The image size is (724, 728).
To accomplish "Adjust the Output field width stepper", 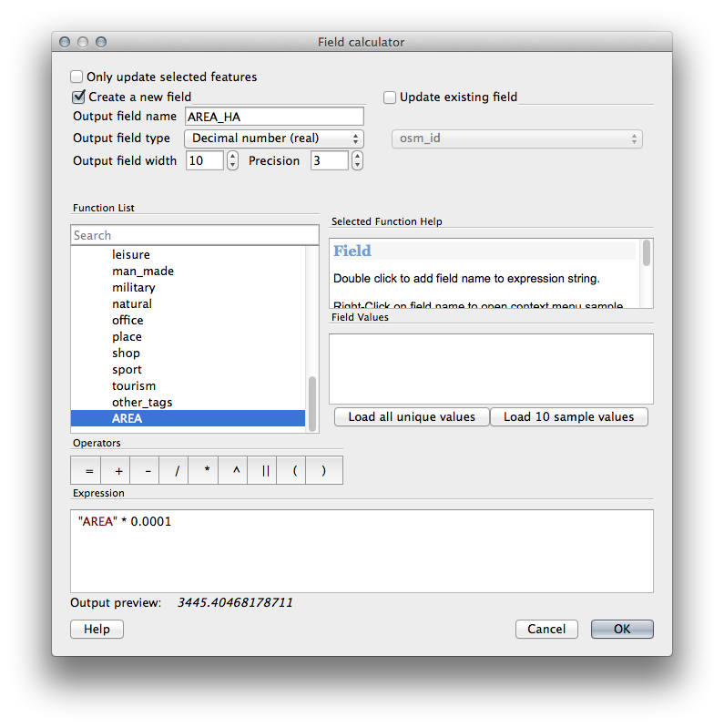I will 232,161.
